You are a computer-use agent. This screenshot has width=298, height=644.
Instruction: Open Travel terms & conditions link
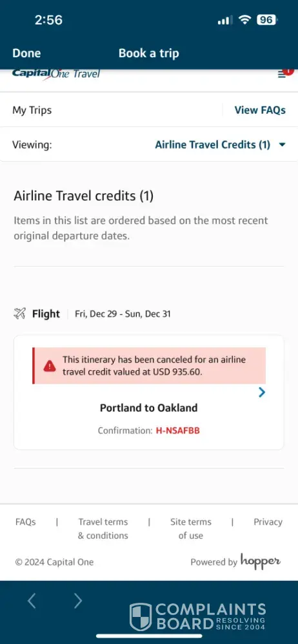(103, 529)
